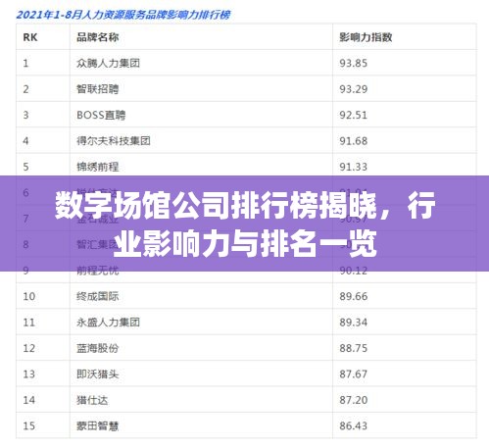
Task: Click the score 93.85
Action: pos(354,63)
